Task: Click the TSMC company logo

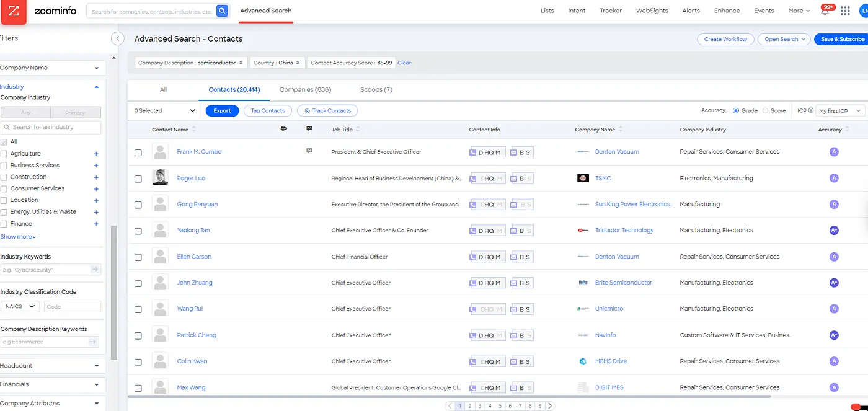Action: [x=583, y=178]
